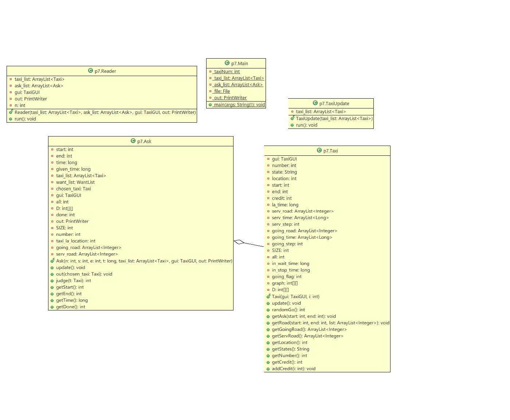
Task: Click the class icon beside p7.Taxi
Action: click(x=319, y=150)
